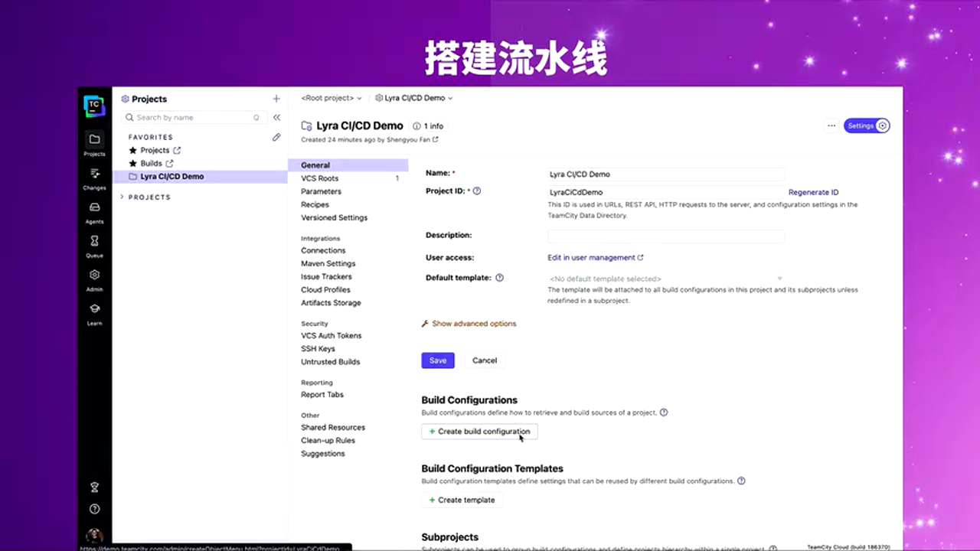Open Edit in user management link
Screen dimensions: 980x551
tap(591, 257)
